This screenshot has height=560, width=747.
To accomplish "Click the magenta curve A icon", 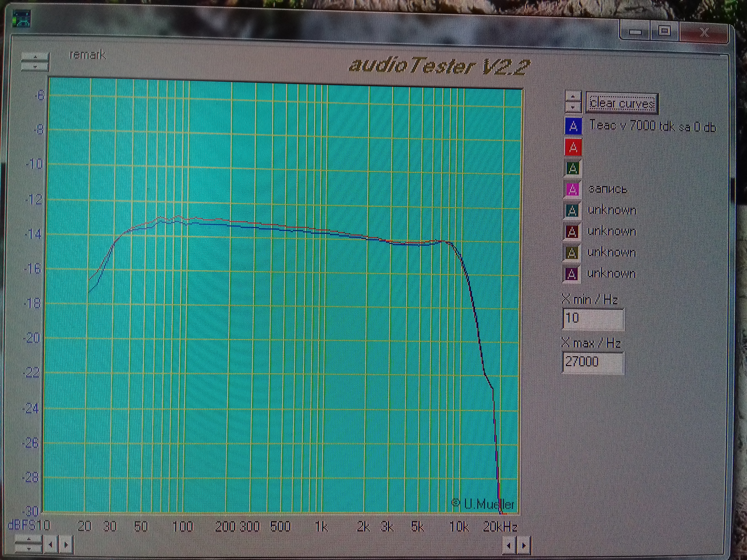I will [x=572, y=189].
